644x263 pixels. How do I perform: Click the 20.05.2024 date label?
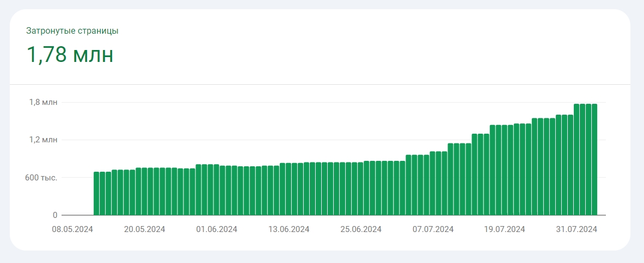144,229
